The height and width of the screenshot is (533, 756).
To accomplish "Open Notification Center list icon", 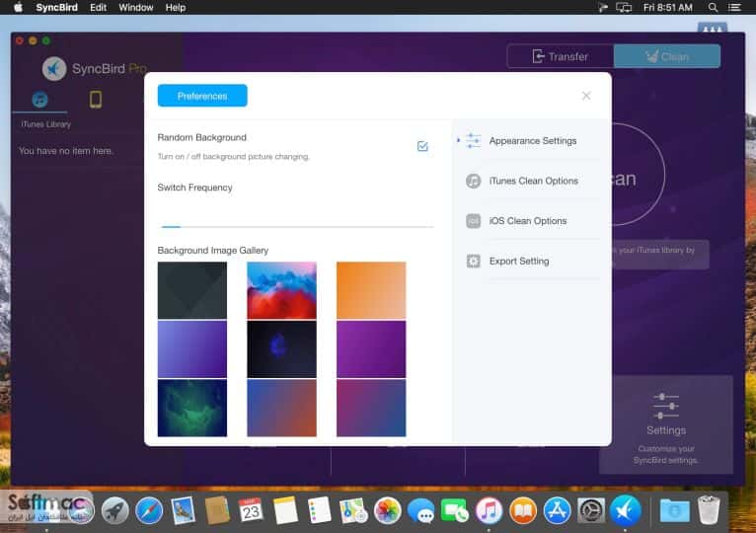I will coord(734,7).
